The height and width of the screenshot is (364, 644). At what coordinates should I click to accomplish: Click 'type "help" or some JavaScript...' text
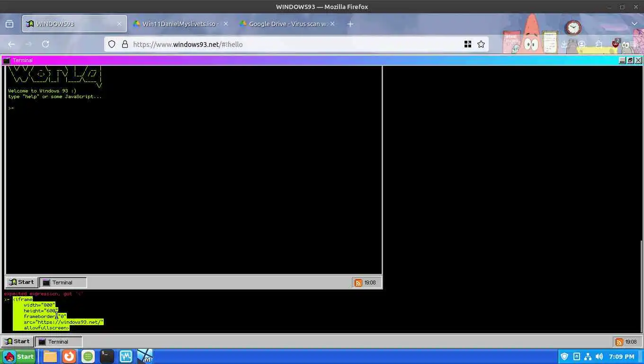[55, 96]
